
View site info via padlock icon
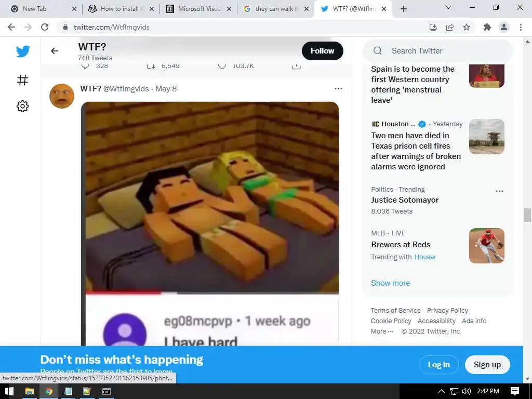65,27
